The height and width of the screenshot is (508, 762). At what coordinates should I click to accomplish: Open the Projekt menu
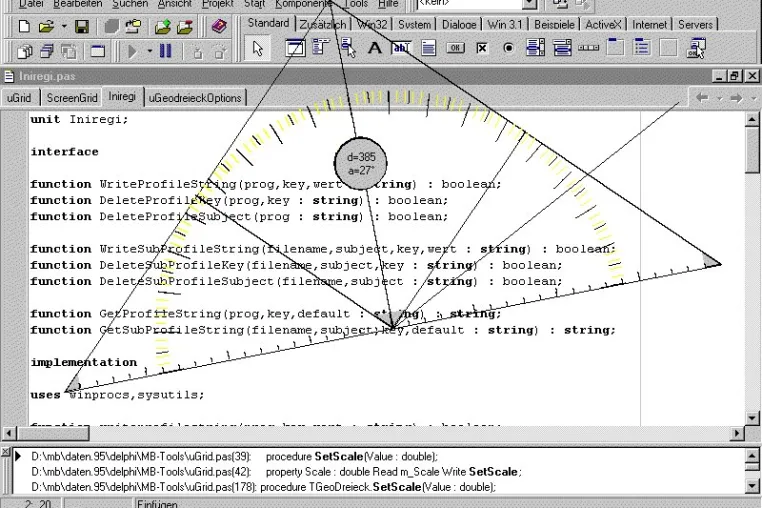pyautogui.click(x=218, y=4)
